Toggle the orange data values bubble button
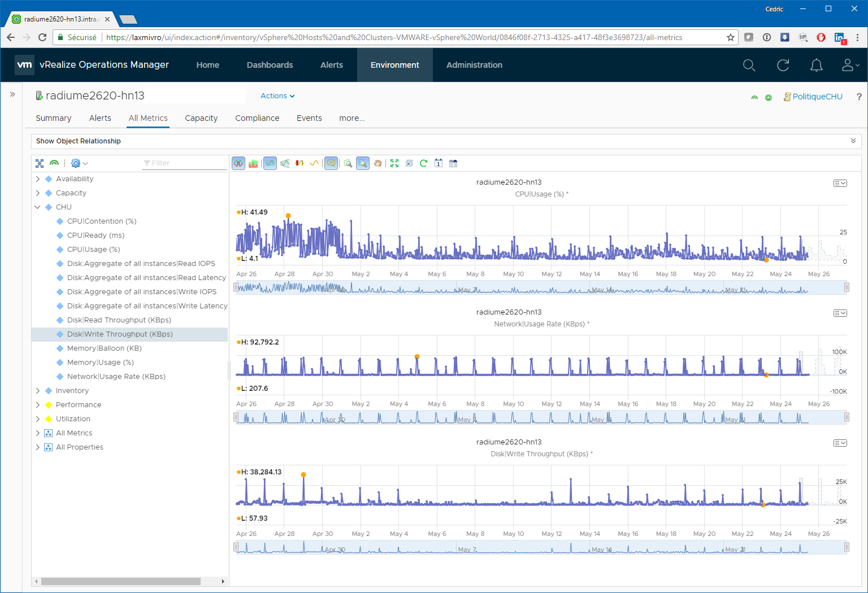Viewport: 868px width, 593px height. click(331, 163)
